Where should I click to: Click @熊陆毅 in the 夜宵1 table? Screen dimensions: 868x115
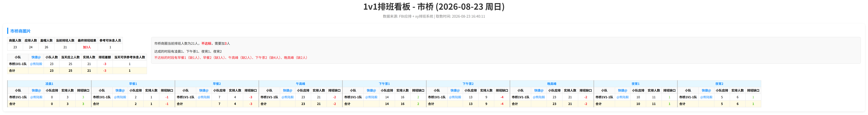(622, 97)
